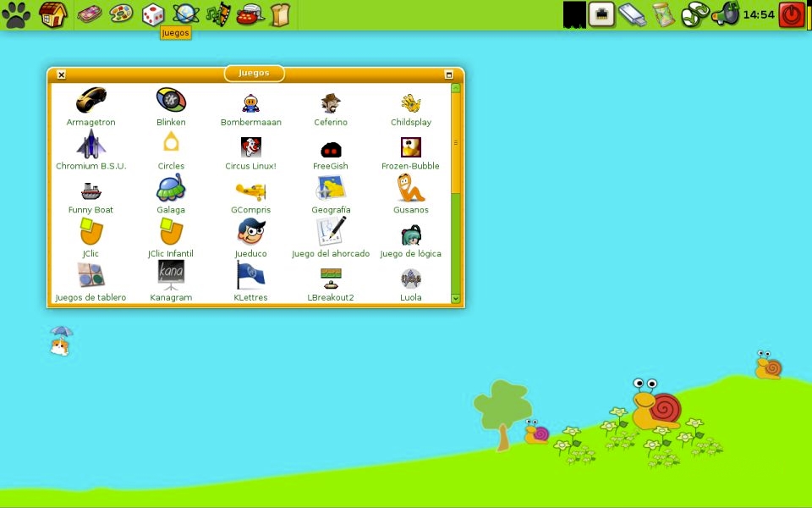Start GCompris with the yellow plane icon
Viewport: 812px width, 508px height.
[x=250, y=191]
